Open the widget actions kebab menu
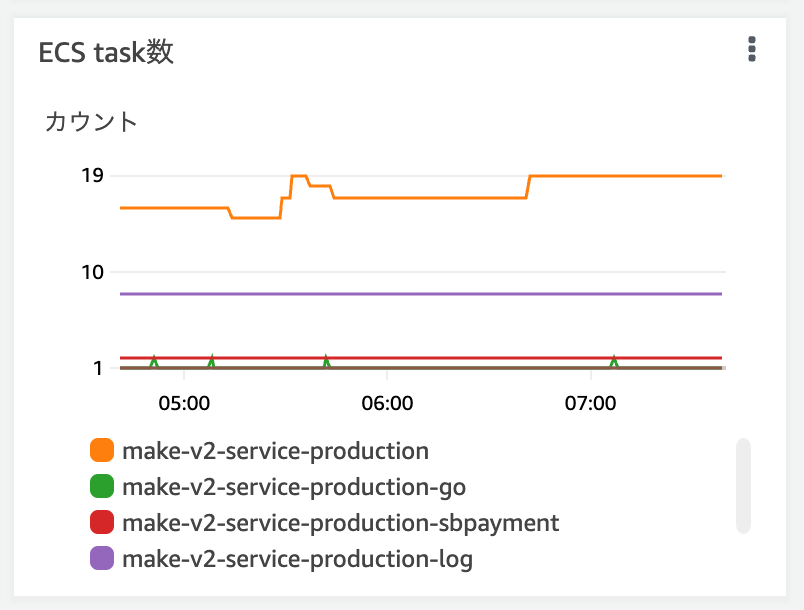This screenshot has width=804, height=610. tap(752, 50)
